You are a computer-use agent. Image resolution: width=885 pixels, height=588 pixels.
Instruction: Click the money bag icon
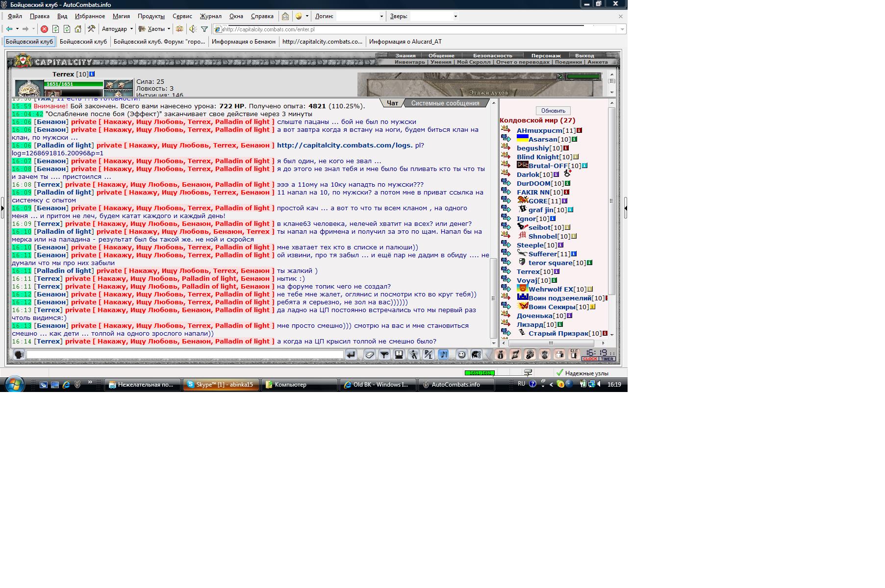[x=500, y=355]
